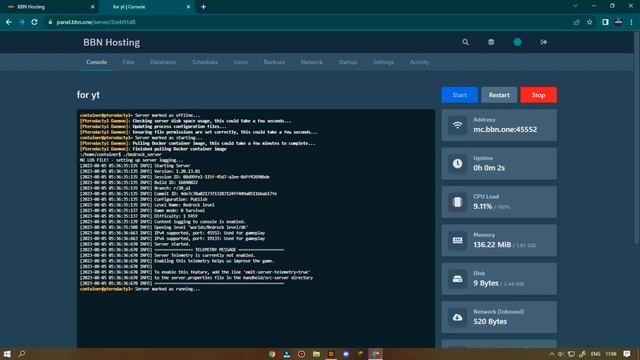Click the ENG language indicator
Screen dimensions: 640x360
point(596,354)
